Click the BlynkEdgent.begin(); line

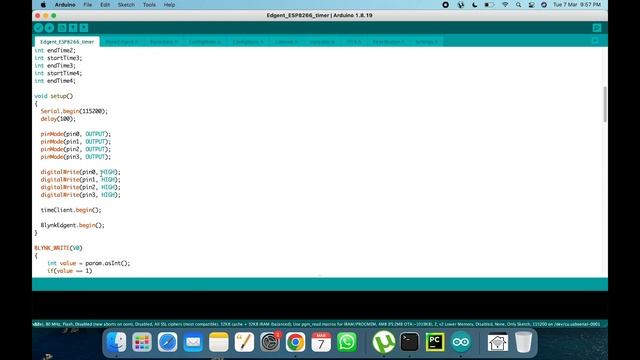pyautogui.click(x=72, y=225)
